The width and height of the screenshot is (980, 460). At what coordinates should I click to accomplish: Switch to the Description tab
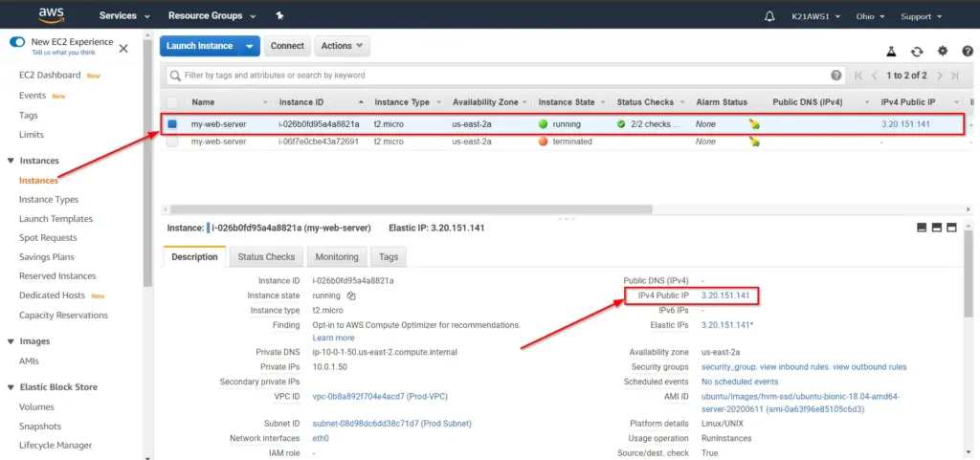194,257
